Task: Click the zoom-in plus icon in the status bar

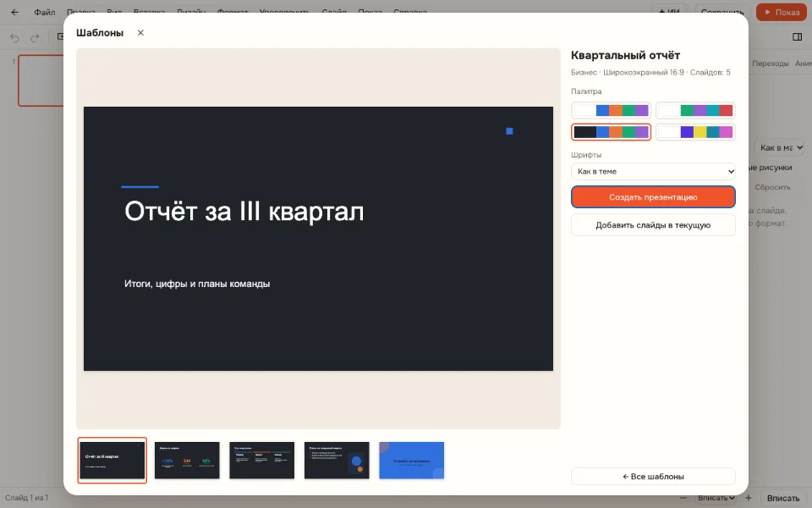Action: click(x=749, y=498)
